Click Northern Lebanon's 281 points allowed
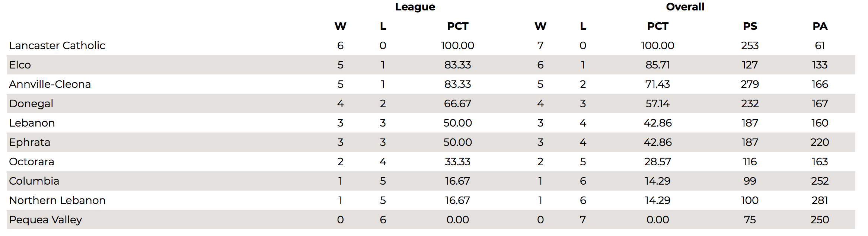This screenshot has height=236, width=868. (820, 200)
